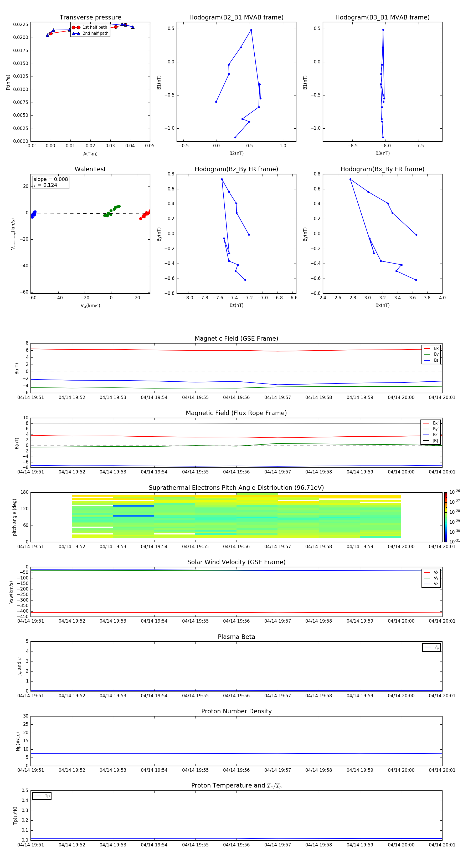Click the "Vz" velocity legend entry
This screenshot has width=473, height=868.
click(x=431, y=584)
